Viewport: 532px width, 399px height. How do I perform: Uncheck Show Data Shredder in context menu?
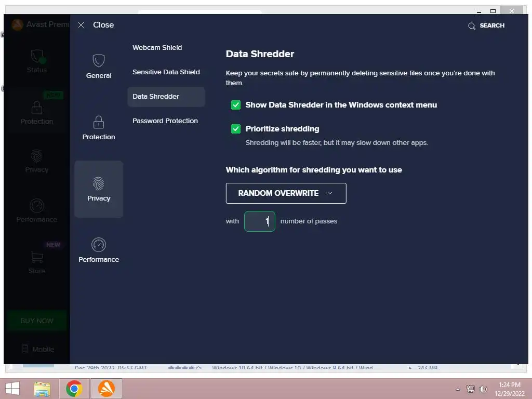tap(236, 105)
